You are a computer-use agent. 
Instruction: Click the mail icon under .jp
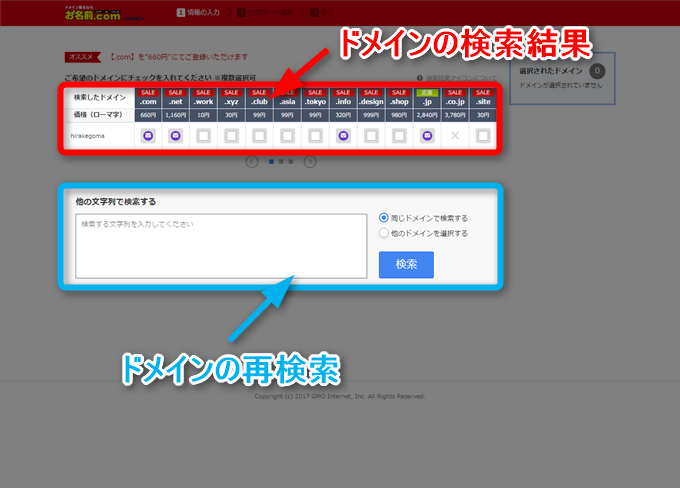coord(427,136)
